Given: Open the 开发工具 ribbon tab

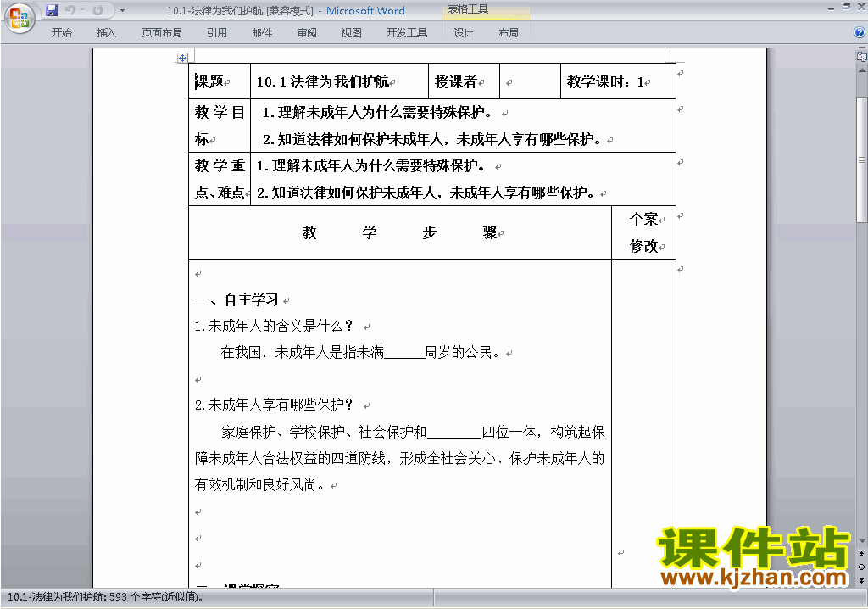Looking at the screenshot, I should coord(406,33).
